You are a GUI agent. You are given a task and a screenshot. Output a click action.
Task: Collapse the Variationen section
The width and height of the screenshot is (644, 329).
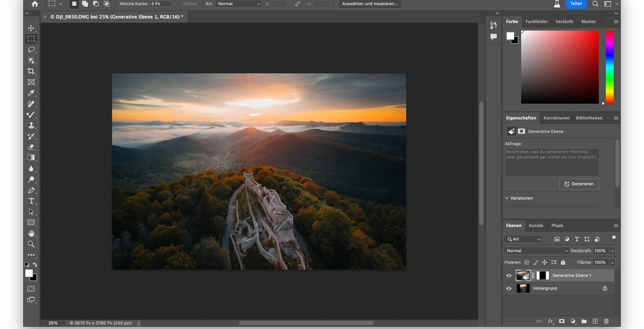pyautogui.click(x=507, y=198)
